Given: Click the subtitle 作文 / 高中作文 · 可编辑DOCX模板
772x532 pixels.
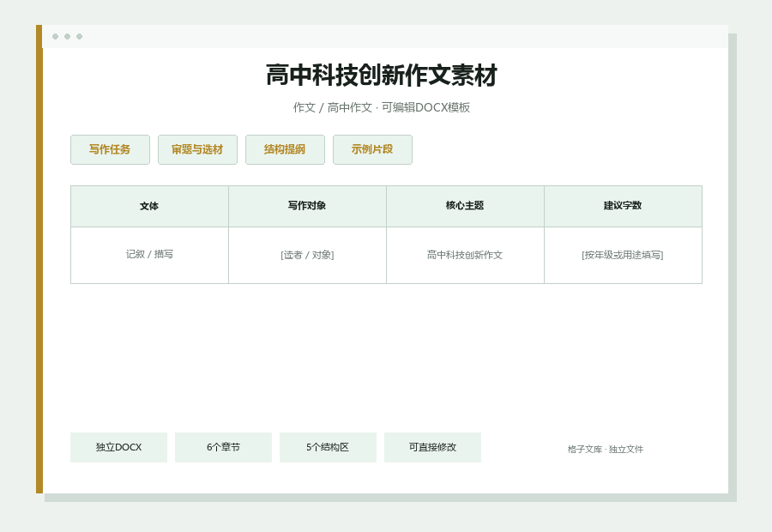Looking at the screenshot, I should coord(382,107).
